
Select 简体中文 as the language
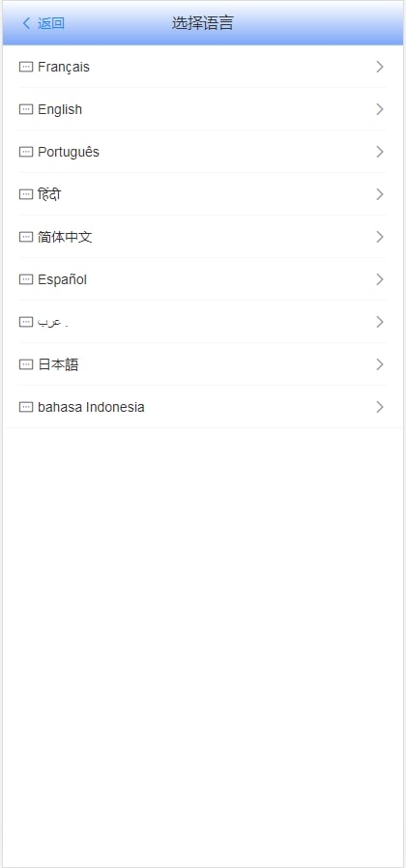point(203,237)
